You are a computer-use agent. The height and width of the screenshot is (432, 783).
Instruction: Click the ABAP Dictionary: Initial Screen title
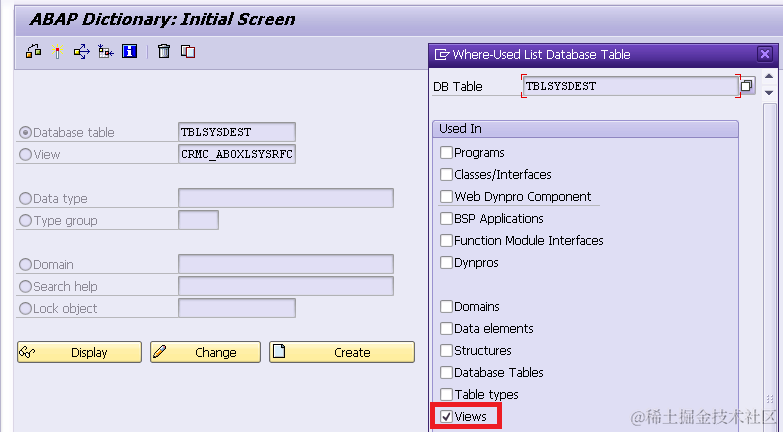(x=162, y=19)
